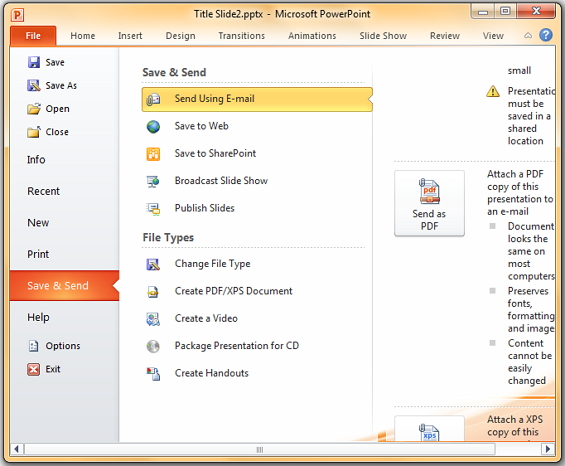
Task: Click the Options command
Action: click(x=63, y=346)
